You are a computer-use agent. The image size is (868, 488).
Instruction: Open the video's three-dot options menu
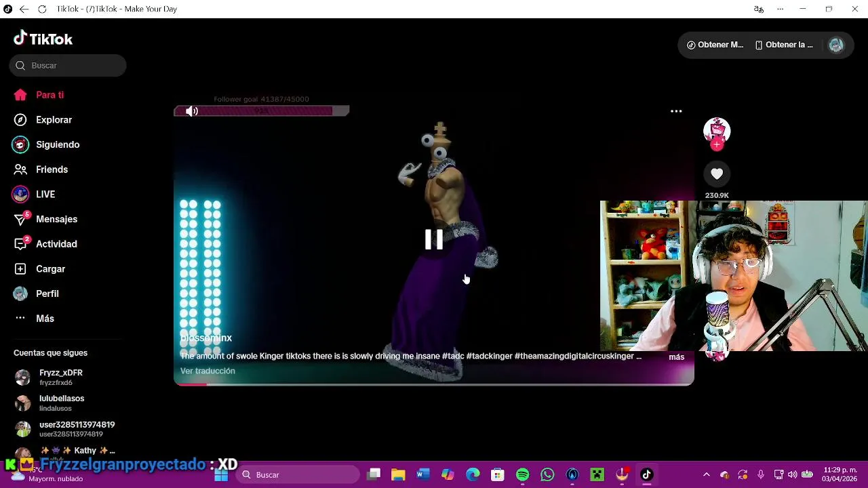676,111
